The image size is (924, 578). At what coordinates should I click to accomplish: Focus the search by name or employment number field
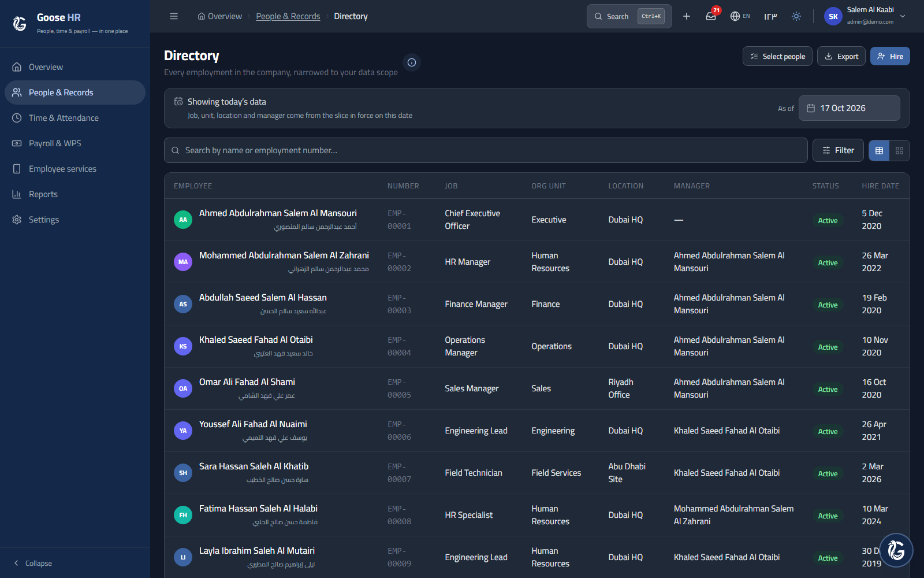point(486,150)
